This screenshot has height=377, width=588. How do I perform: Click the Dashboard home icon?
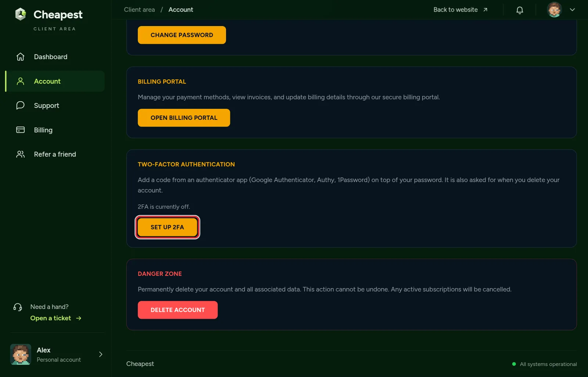pos(21,57)
